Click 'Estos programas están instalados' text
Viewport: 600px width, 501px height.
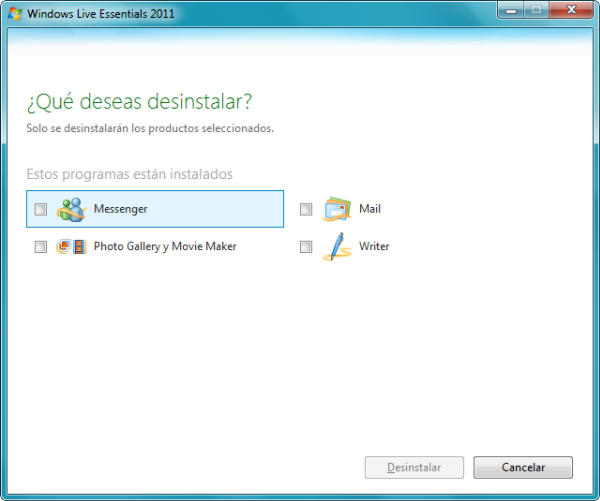pyautogui.click(x=130, y=174)
